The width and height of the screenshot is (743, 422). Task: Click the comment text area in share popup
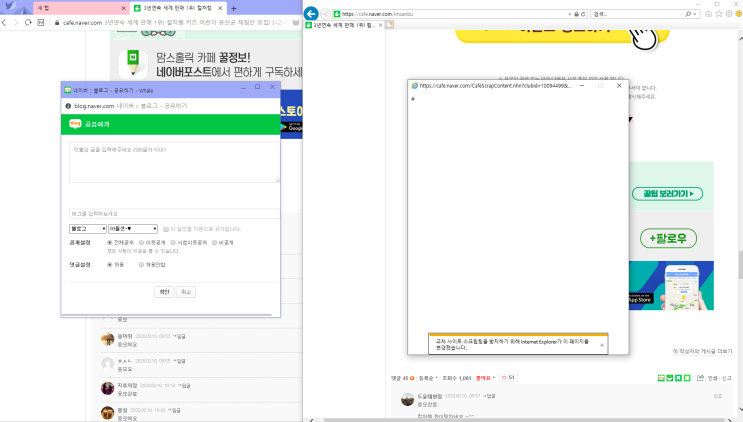[x=174, y=162]
